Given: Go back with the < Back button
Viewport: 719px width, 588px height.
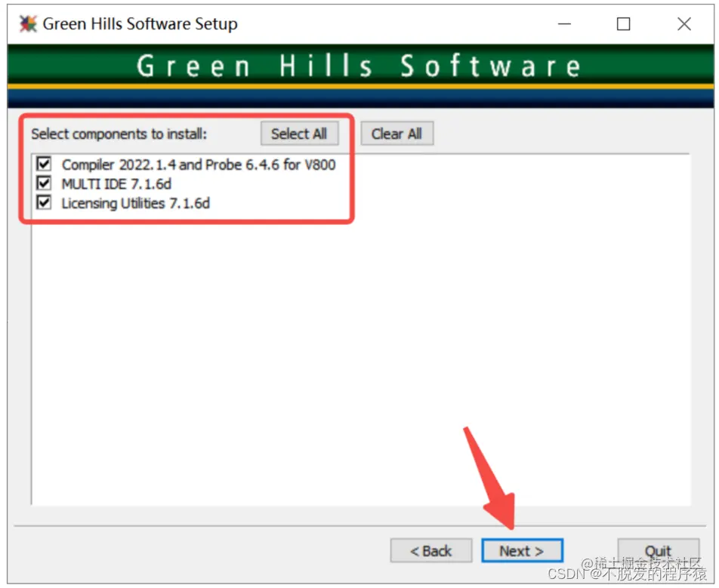Looking at the screenshot, I should click(x=431, y=550).
